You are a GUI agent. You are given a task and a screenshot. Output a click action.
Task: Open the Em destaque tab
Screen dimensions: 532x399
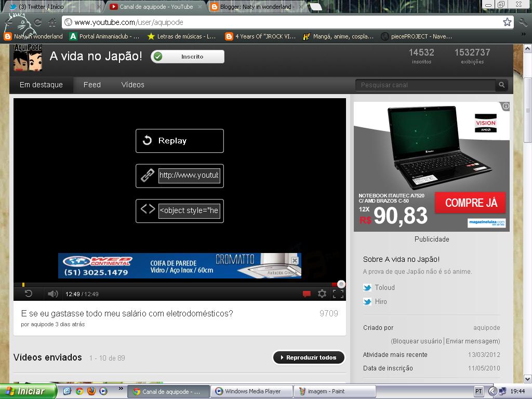coord(41,85)
